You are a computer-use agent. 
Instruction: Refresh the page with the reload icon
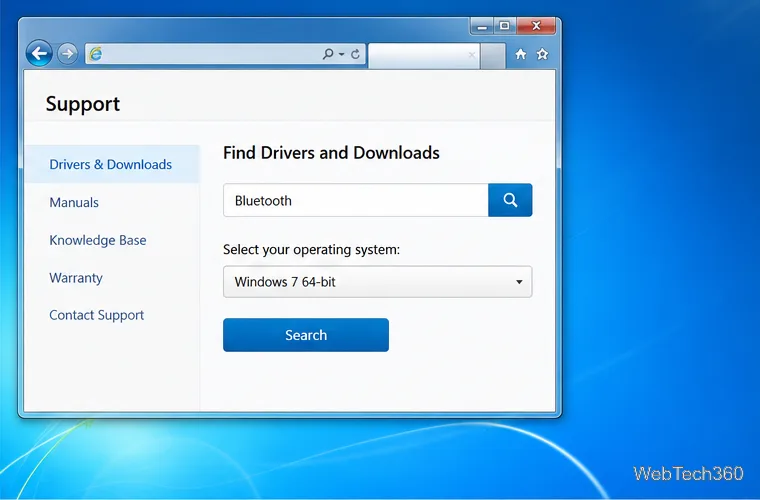click(x=355, y=54)
